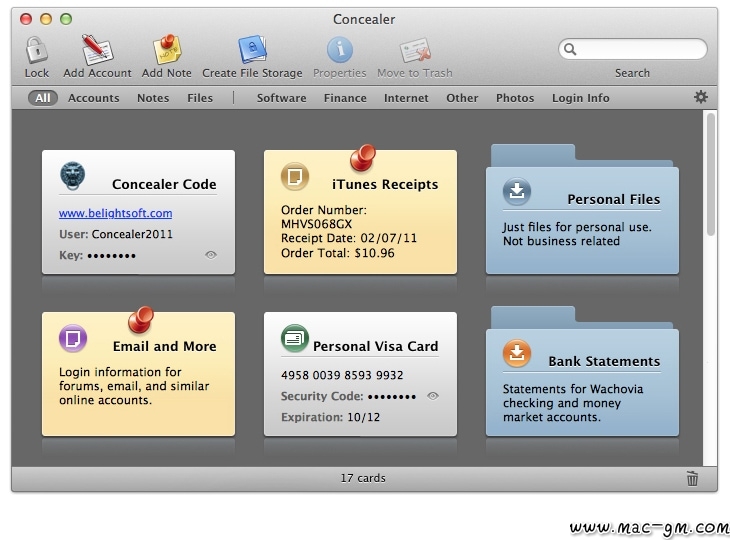Switch to the Accounts filter
Screen dimensions: 730x540
point(94,98)
